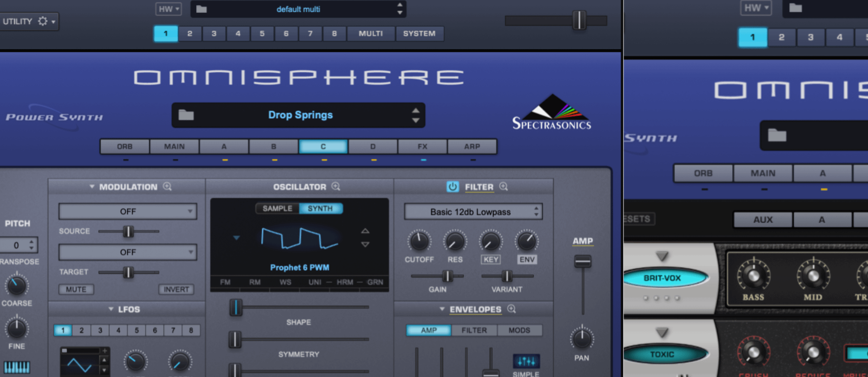
Task: Collapse the Modulation section triangle
Action: (92, 186)
